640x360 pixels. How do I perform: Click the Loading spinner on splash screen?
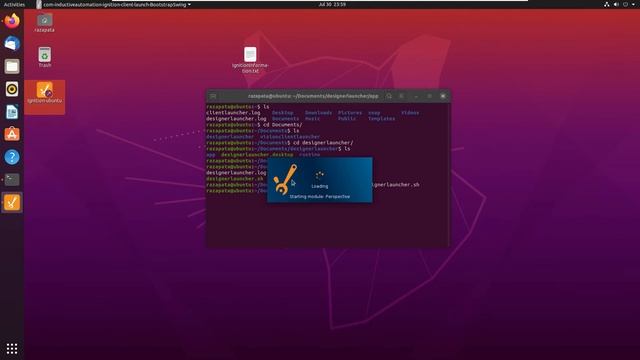point(320,176)
